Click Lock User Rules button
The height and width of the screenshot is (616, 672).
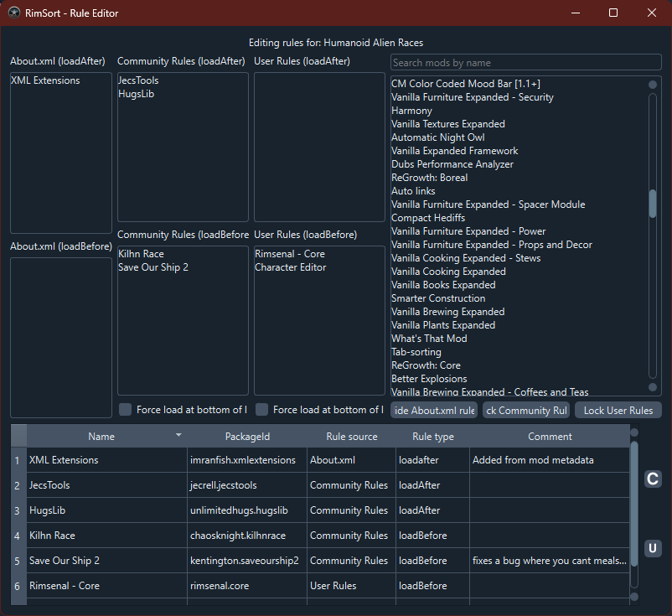[x=618, y=410]
